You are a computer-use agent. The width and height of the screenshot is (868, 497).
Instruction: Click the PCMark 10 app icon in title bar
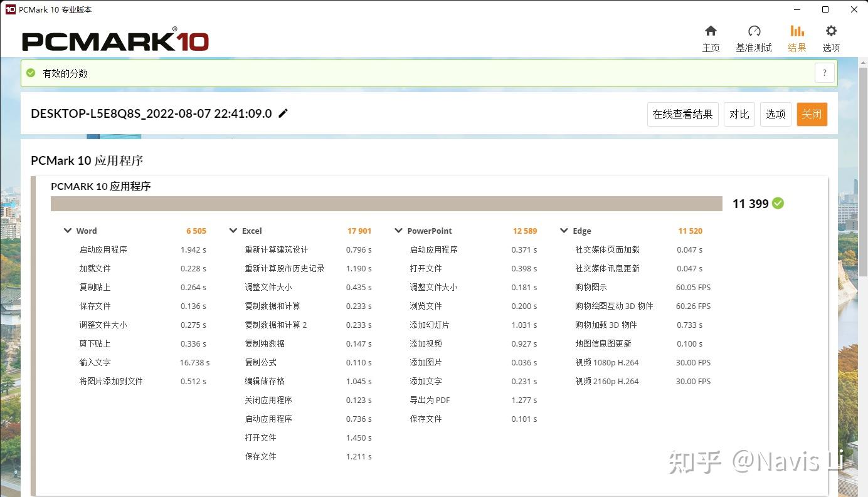(x=10, y=9)
